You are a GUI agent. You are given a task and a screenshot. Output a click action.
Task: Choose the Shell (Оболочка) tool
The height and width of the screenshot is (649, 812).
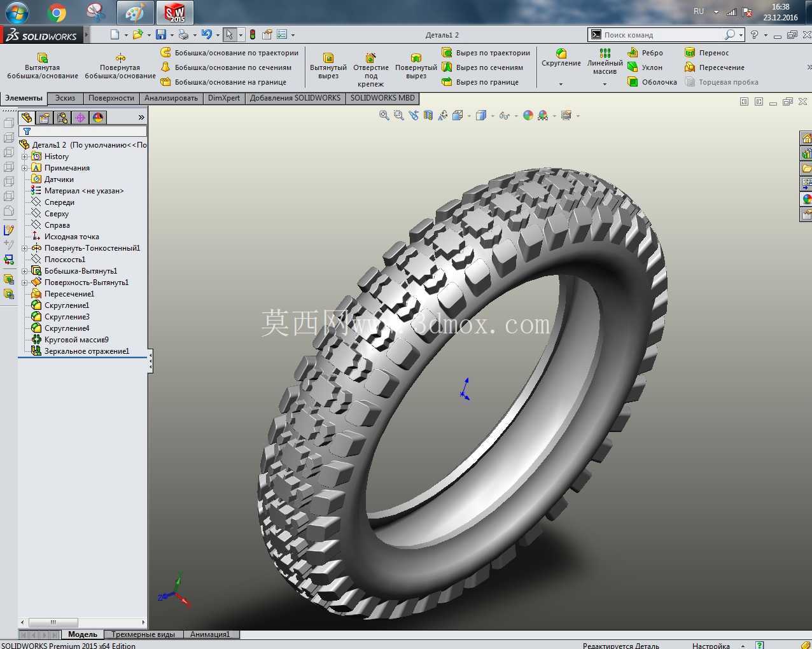[652, 82]
